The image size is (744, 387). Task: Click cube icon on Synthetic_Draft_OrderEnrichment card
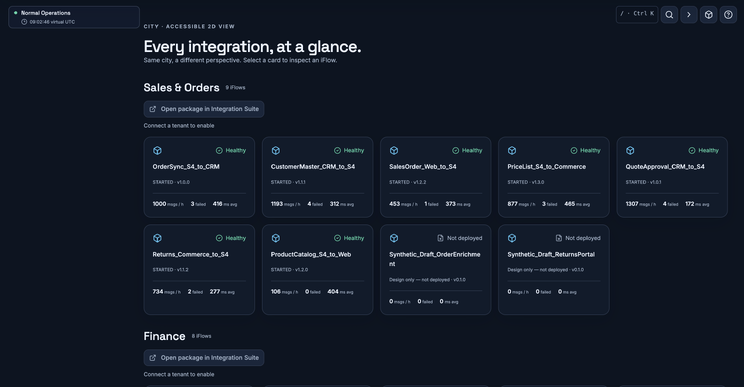[x=394, y=238]
